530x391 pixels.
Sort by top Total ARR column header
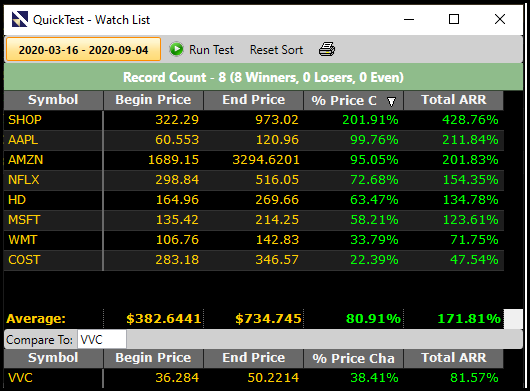point(454,100)
